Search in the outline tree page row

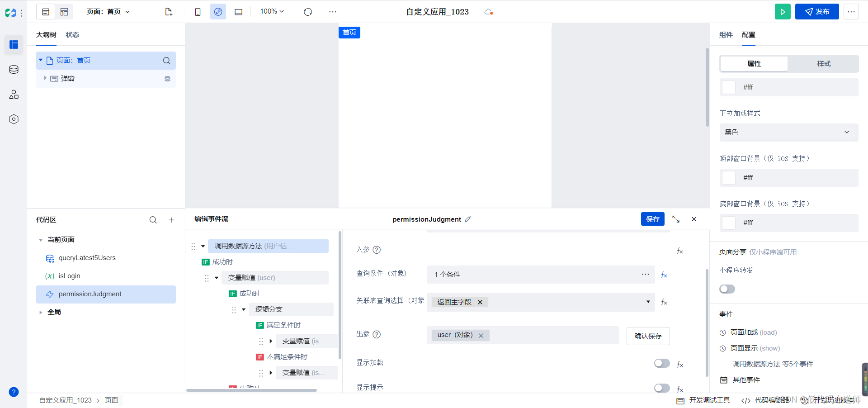(166, 61)
